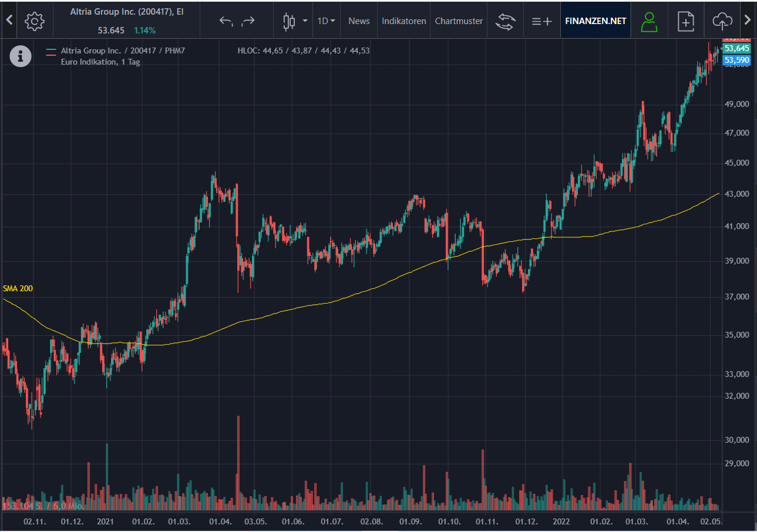Click the 2022 date axis label
This screenshot has width=757, height=532.
pos(561,521)
